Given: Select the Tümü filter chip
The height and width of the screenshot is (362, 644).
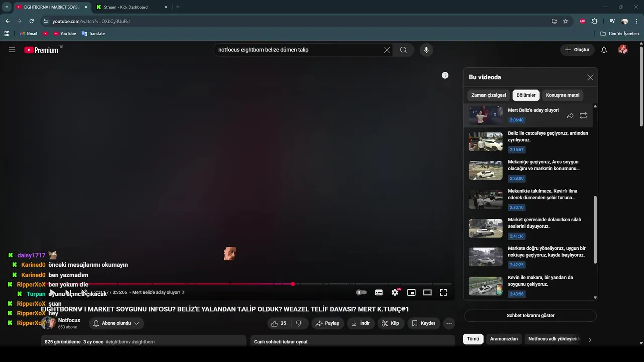Looking at the screenshot, I should point(473,339).
